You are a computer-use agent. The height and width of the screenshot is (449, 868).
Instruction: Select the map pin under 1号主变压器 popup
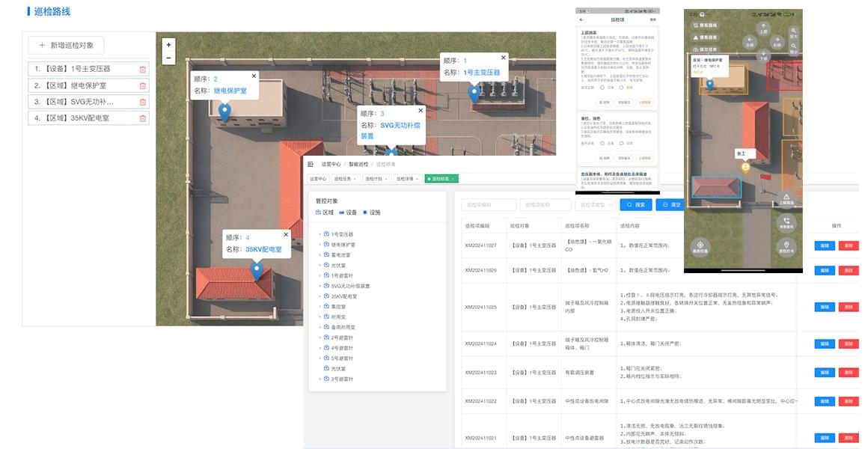pyautogui.click(x=474, y=94)
